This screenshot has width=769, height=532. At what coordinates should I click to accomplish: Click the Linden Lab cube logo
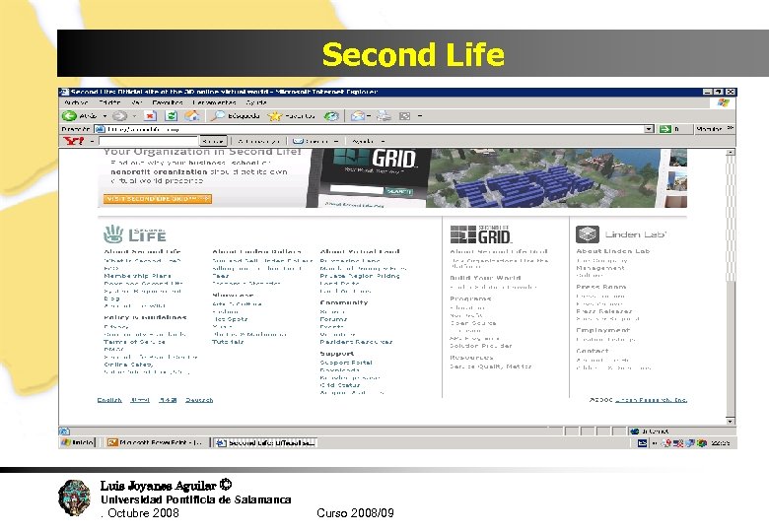588,234
